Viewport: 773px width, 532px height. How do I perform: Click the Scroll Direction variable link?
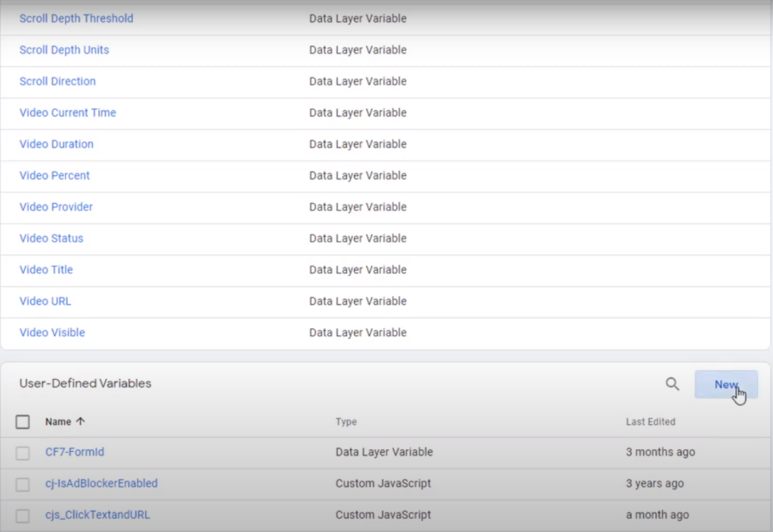tap(57, 81)
